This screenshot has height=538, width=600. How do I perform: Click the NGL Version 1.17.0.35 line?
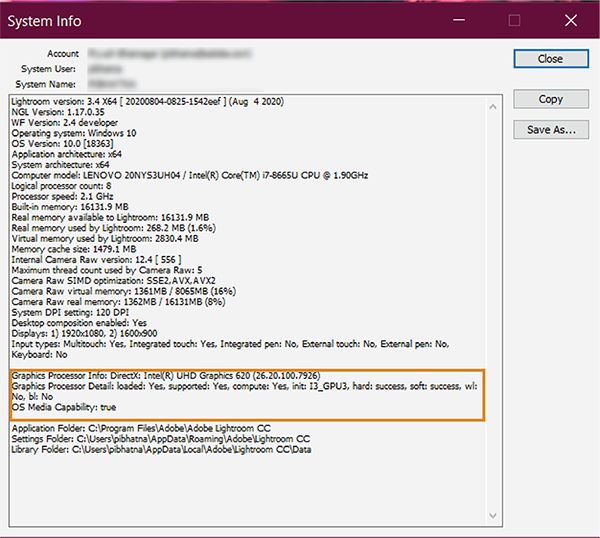58,112
